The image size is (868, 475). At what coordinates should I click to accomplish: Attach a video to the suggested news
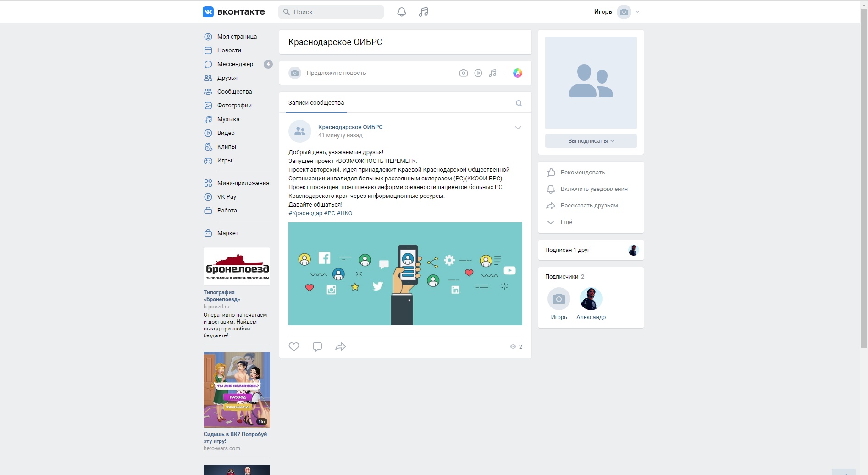coord(478,73)
